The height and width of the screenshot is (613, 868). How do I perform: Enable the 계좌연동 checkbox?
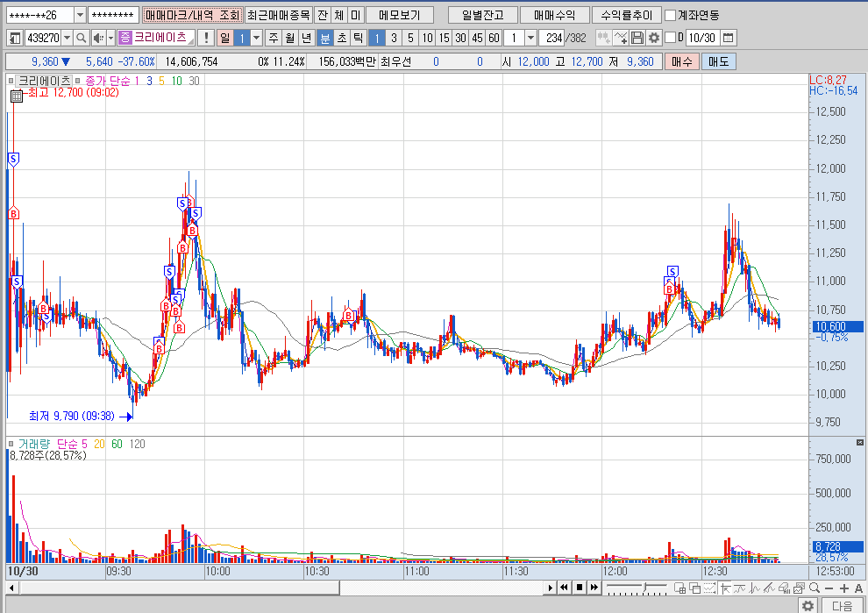coord(671,15)
